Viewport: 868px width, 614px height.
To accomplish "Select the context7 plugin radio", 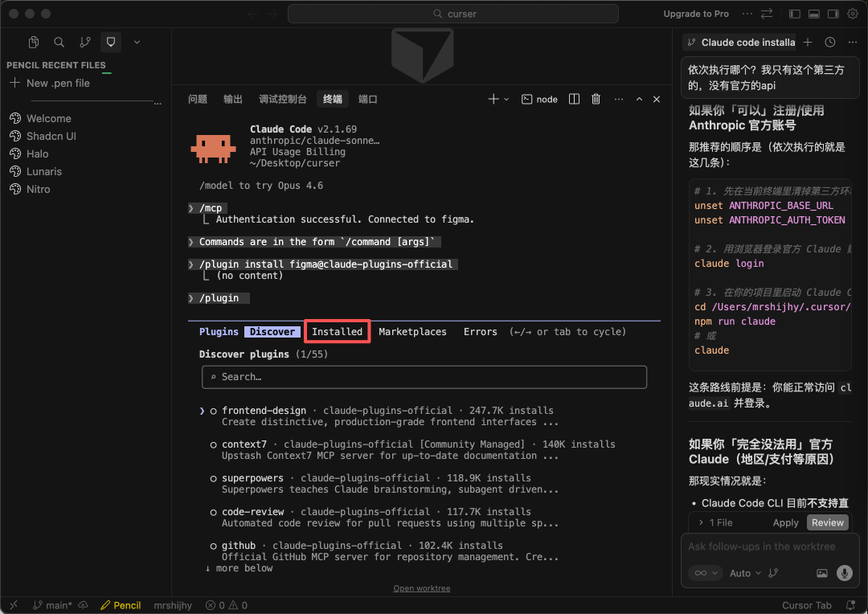I will [x=213, y=444].
